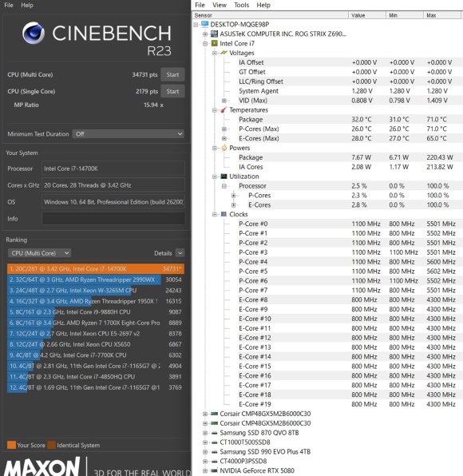Click the Sensor column header
The width and height of the screenshot is (463, 476).
271,15
